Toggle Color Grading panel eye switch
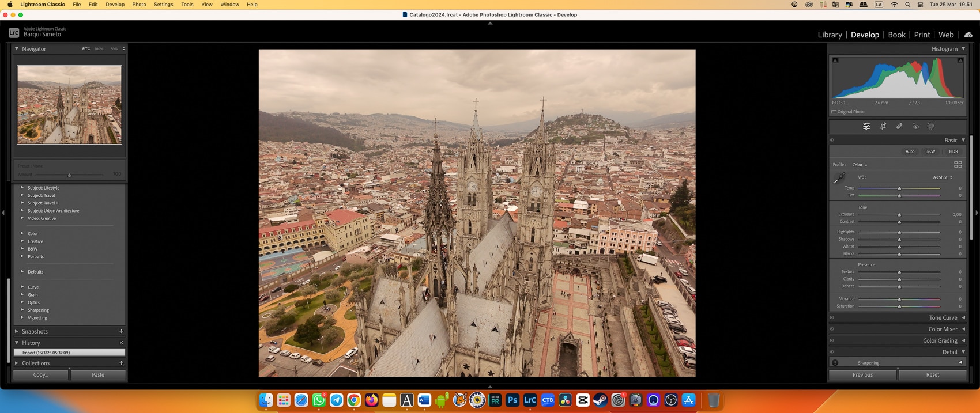Screen dimensions: 980x413 coord(832,340)
